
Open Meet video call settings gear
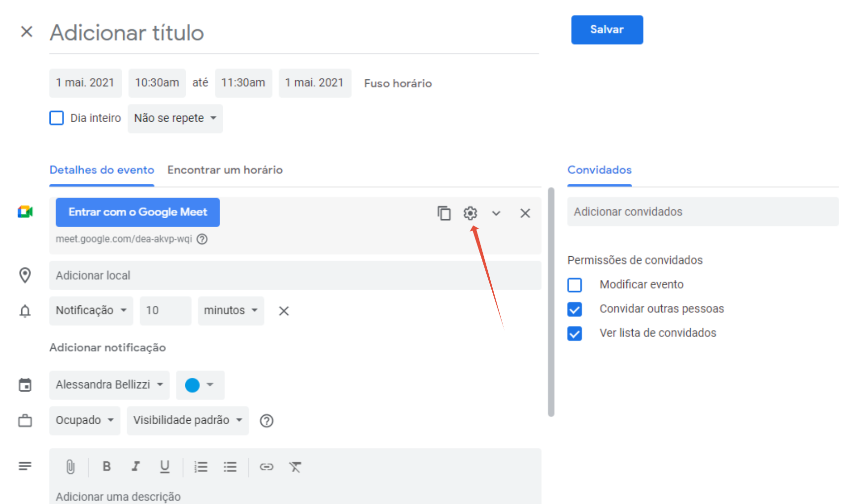tap(470, 213)
